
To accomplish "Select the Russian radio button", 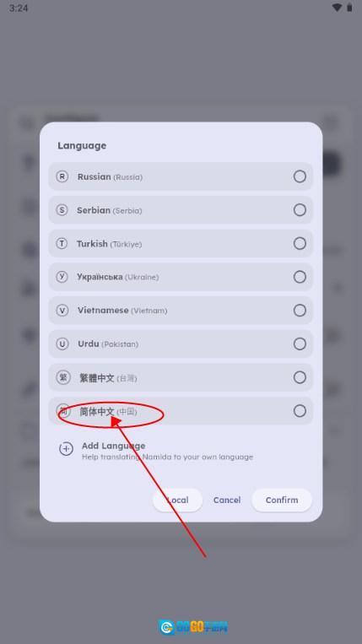I will pyautogui.click(x=300, y=176).
